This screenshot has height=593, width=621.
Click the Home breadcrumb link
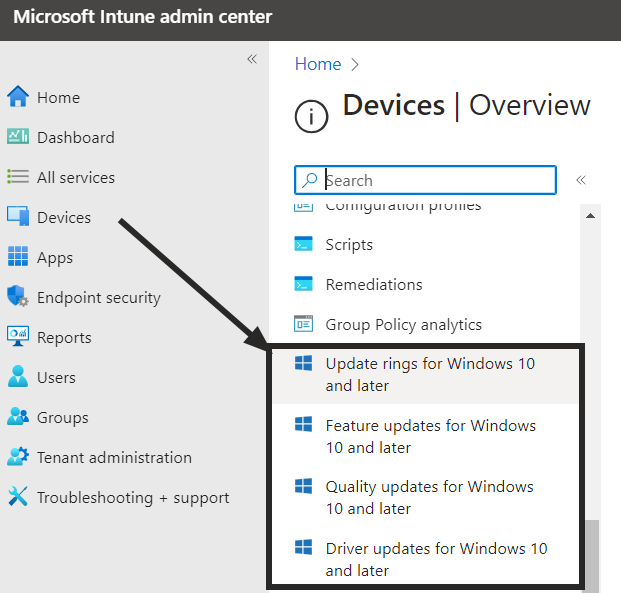tap(318, 64)
